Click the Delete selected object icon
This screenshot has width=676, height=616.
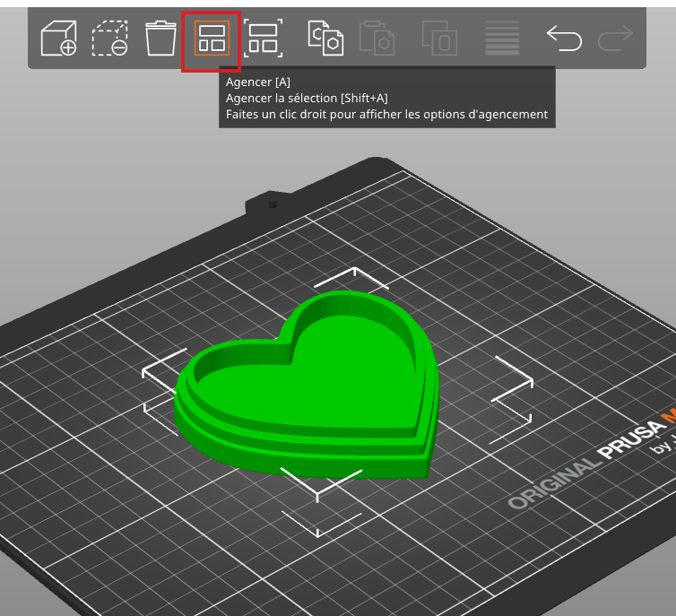pos(109,39)
